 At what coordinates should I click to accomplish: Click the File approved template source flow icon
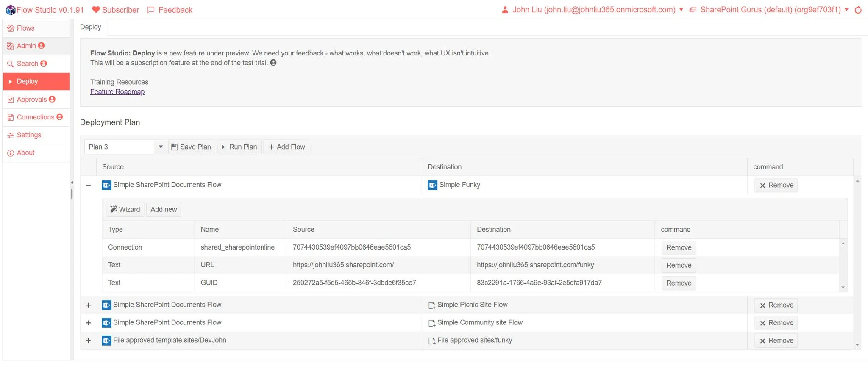106,341
